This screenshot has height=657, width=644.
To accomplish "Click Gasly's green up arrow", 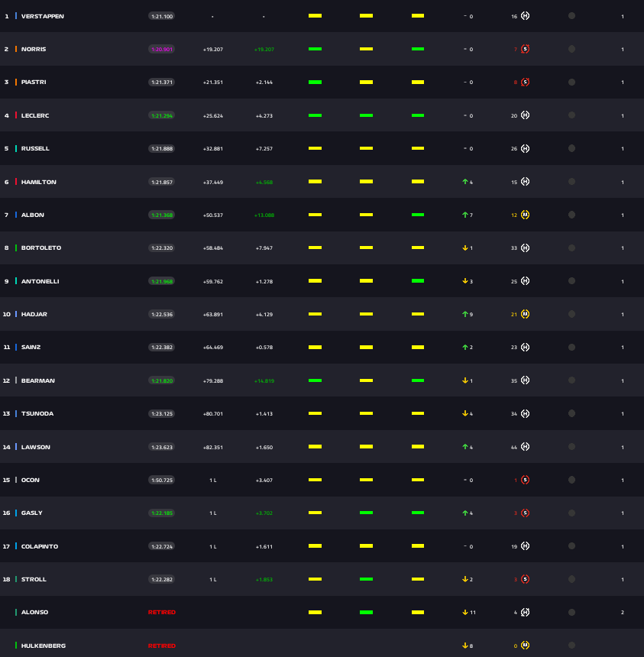I will pos(464,513).
